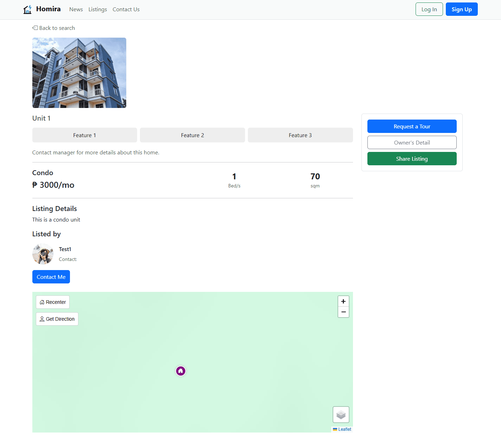This screenshot has height=448, width=501.
Task: Click the 'Contact manager for more details' text
Action: pyautogui.click(x=96, y=153)
